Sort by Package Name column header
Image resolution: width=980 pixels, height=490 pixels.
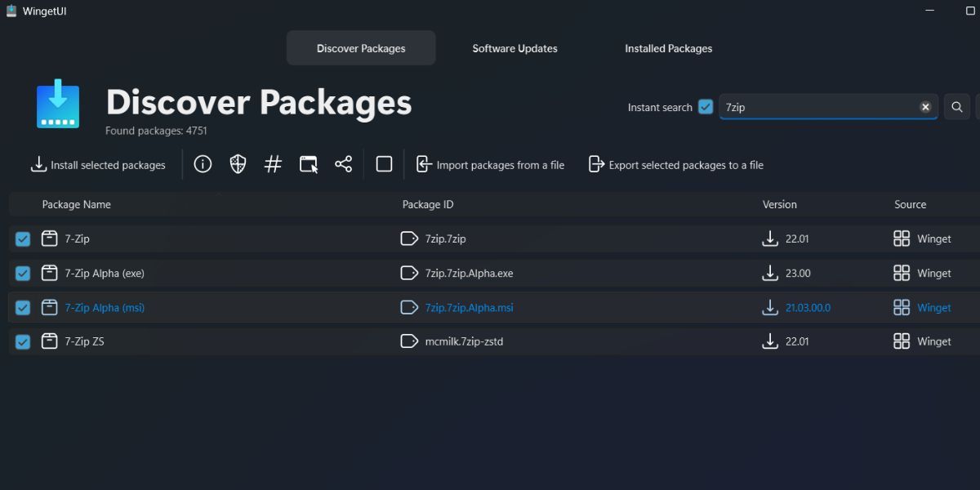tap(76, 204)
